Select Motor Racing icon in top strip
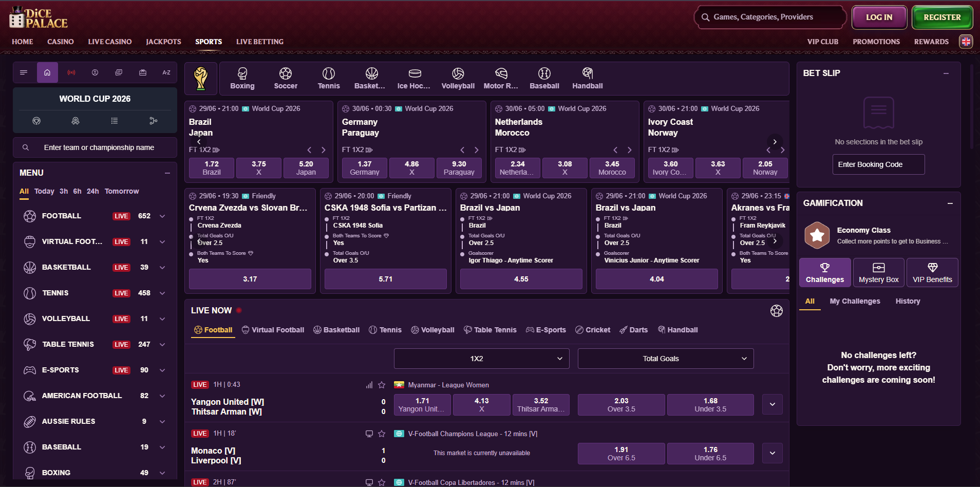Image resolution: width=980 pixels, height=487 pixels. coord(501,79)
